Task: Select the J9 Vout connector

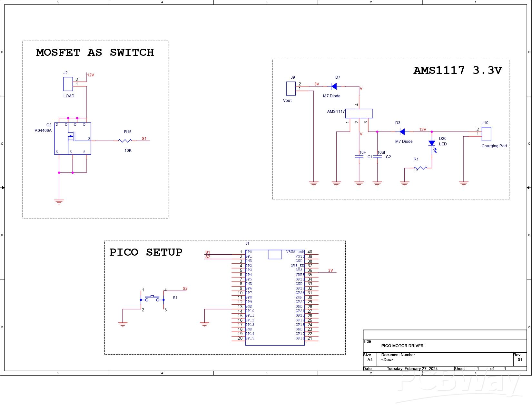Action: click(x=291, y=88)
